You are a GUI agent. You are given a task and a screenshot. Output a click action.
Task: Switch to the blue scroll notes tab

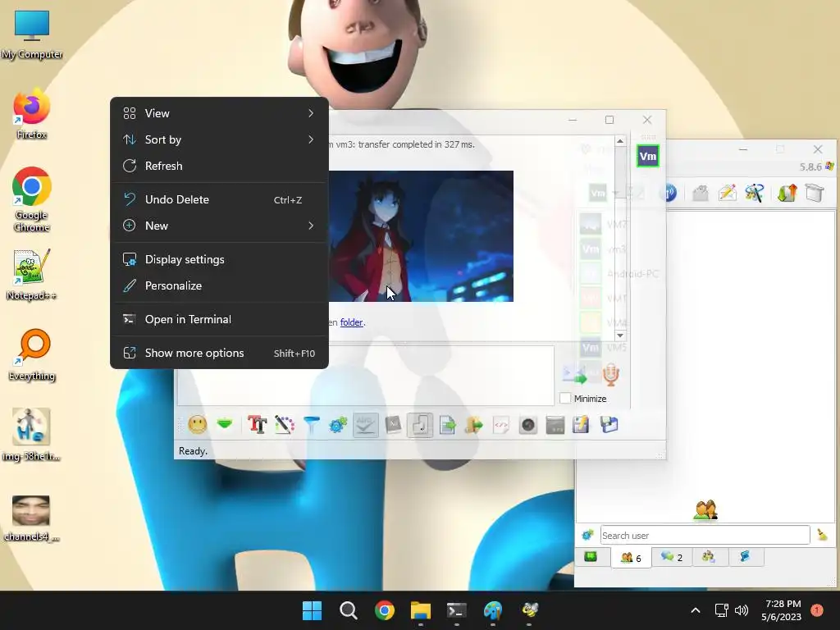pyautogui.click(x=745, y=557)
